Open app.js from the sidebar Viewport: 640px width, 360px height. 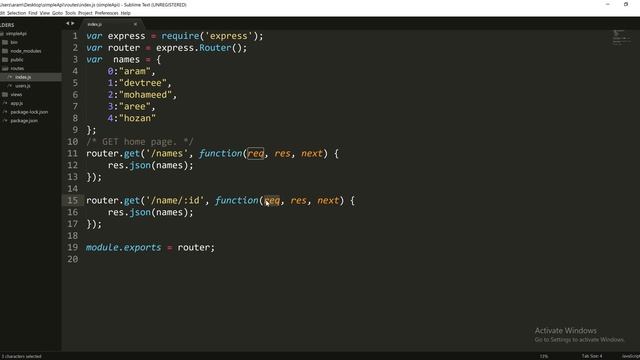point(16,103)
